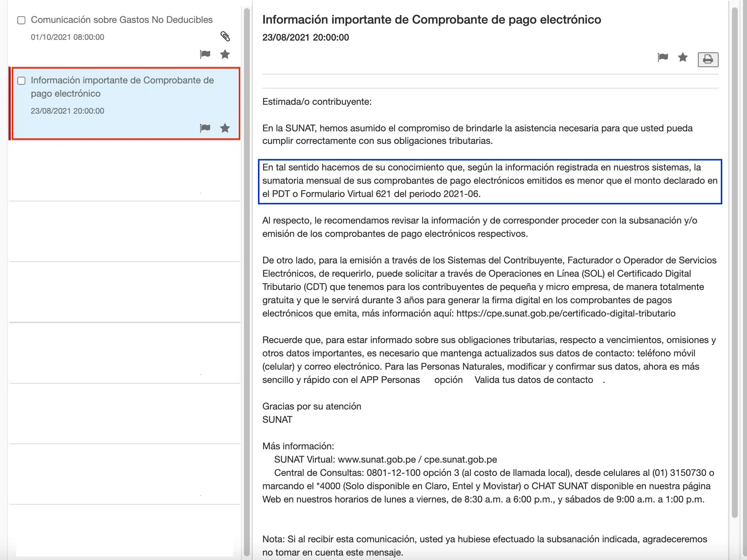The width and height of the screenshot is (747, 560).
Task: Click 'Gracias por su atención' text
Action: pos(312,406)
